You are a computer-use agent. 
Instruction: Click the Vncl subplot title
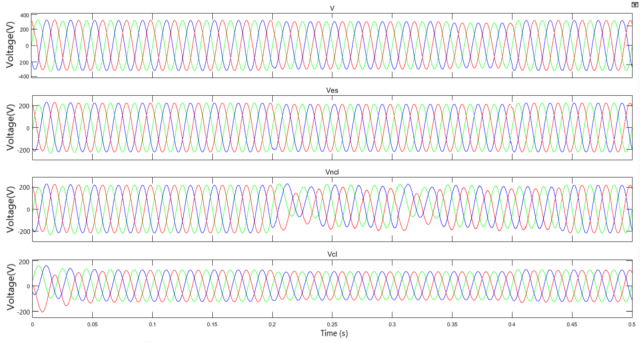coord(332,172)
